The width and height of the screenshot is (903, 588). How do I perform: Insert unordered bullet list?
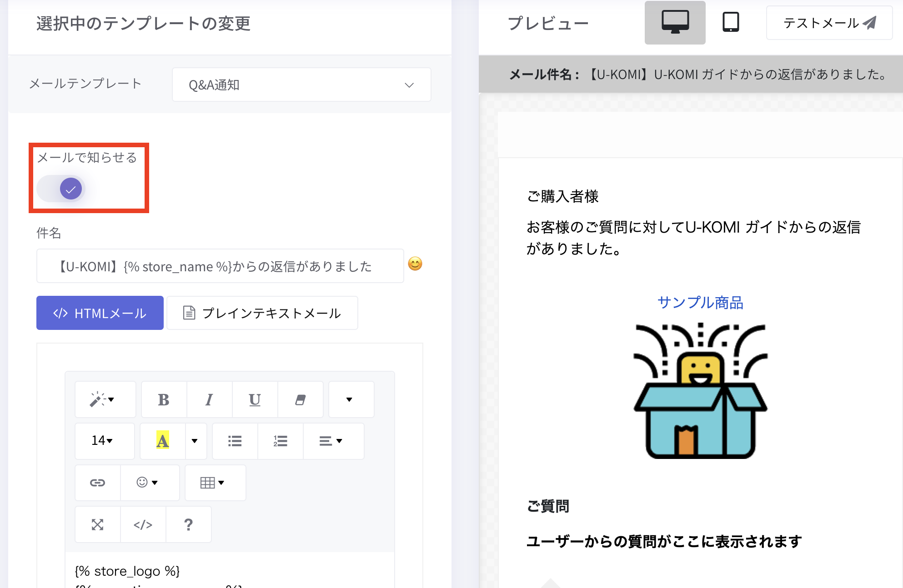pyautogui.click(x=235, y=441)
